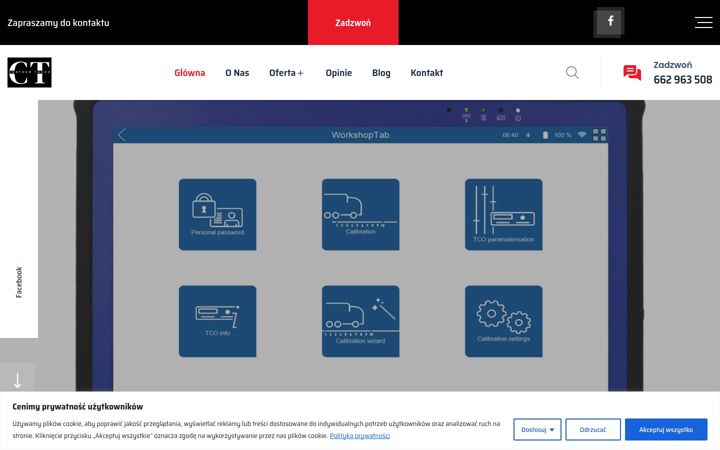The width and height of the screenshot is (720, 450).
Task: Open the TCO parameterisation tile
Action: 504,214
